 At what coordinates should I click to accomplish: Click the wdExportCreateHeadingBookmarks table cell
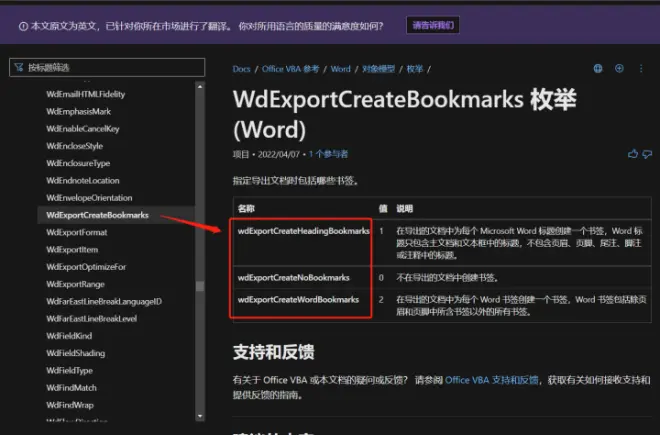[303, 231]
